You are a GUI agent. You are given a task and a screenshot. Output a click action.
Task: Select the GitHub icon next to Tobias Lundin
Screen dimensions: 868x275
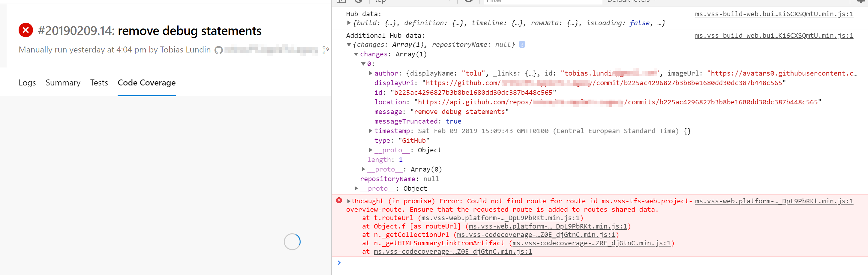(219, 50)
